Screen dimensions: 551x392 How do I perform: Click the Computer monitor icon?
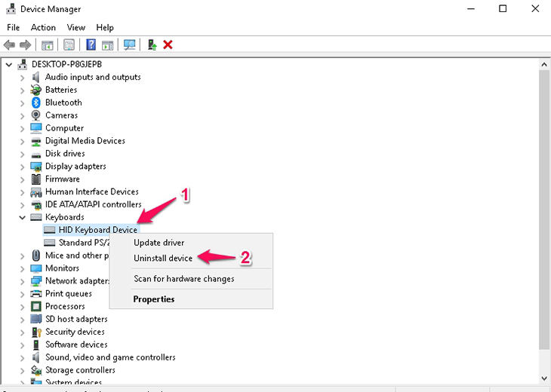click(35, 128)
